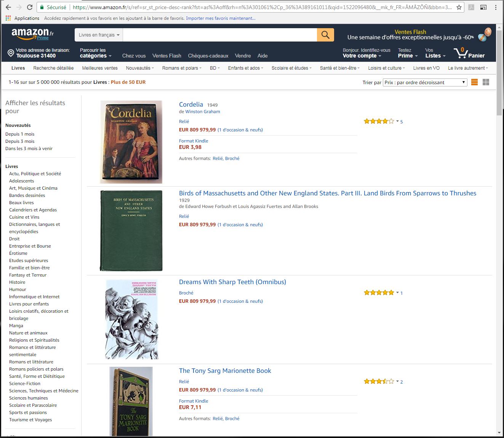Click in the Amazon search text field

tap(220, 35)
